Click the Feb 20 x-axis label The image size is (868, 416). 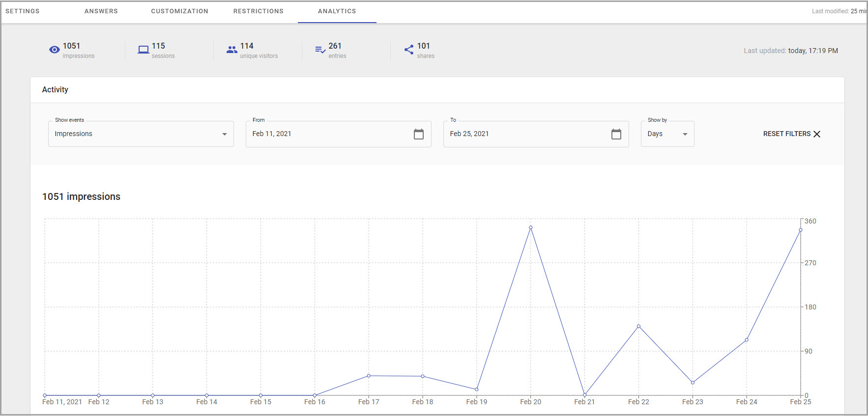531,402
